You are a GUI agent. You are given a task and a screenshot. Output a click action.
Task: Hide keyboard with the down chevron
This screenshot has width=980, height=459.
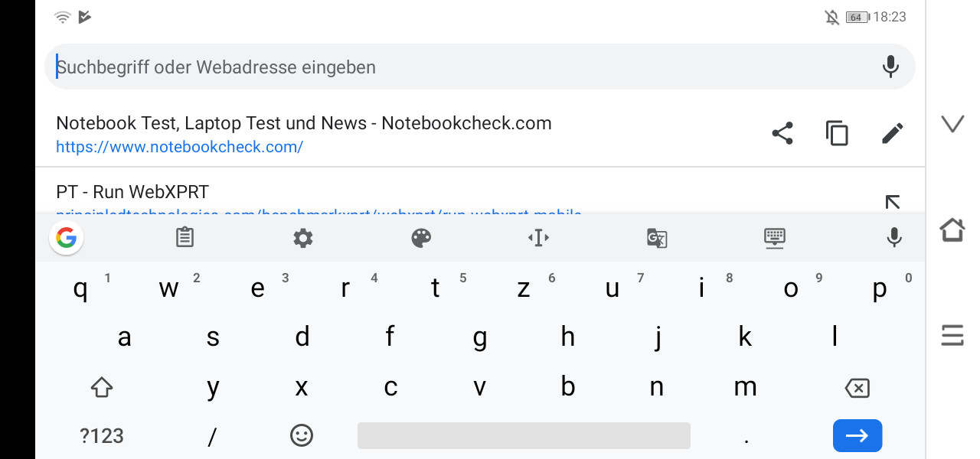coord(952,124)
